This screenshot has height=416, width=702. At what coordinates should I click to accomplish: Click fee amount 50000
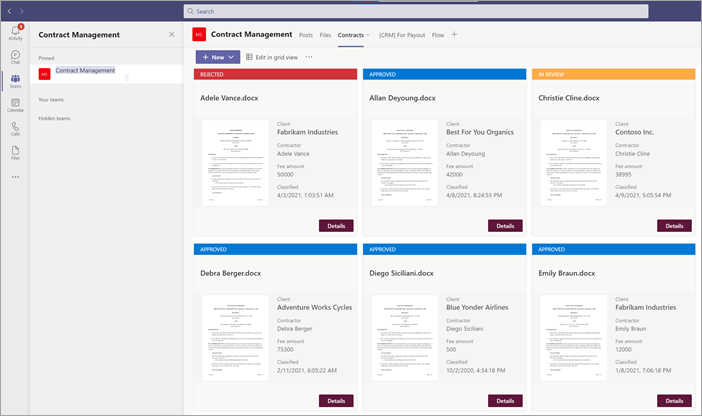pyautogui.click(x=285, y=175)
